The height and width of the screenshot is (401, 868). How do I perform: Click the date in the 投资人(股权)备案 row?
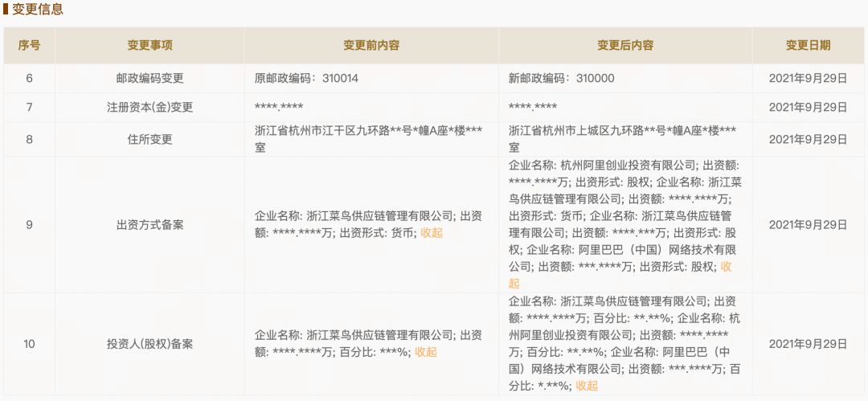point(809,344)
